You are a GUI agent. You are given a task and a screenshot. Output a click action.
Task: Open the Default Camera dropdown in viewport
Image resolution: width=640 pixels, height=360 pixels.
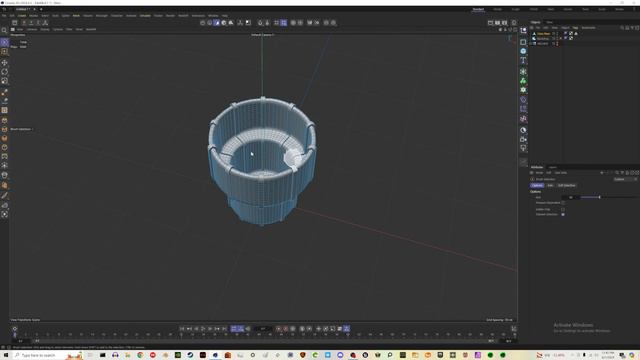click(x=262, y=35)
